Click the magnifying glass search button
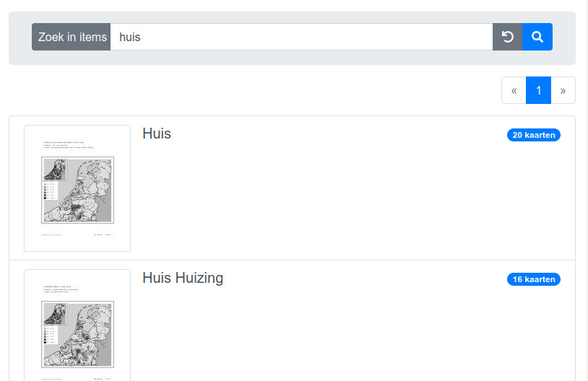 537,37
